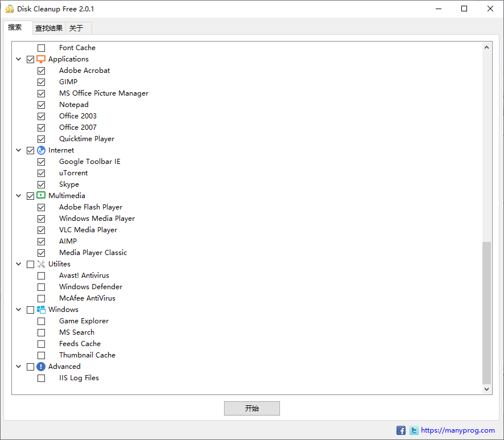Screen dimensions: 504x440
Task: Disable the Skype checkbox
Action: [x=41, y=184]
